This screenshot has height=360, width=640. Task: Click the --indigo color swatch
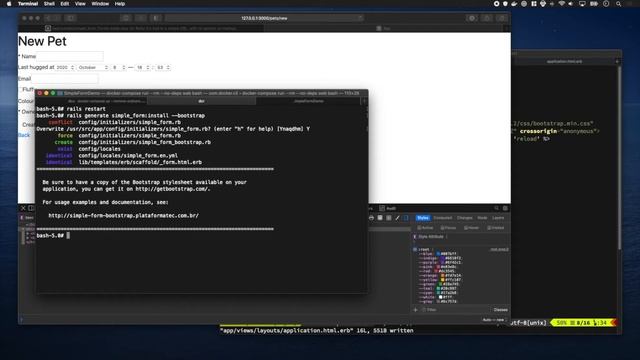tap(442, 258)
